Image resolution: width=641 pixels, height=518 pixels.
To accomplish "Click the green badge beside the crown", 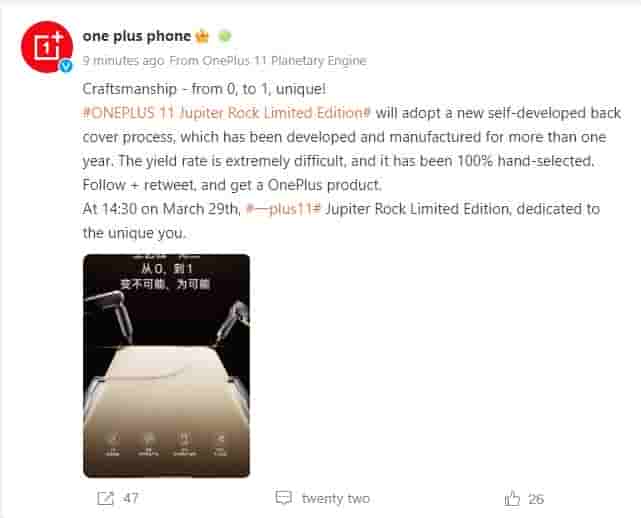I will 224,36.
